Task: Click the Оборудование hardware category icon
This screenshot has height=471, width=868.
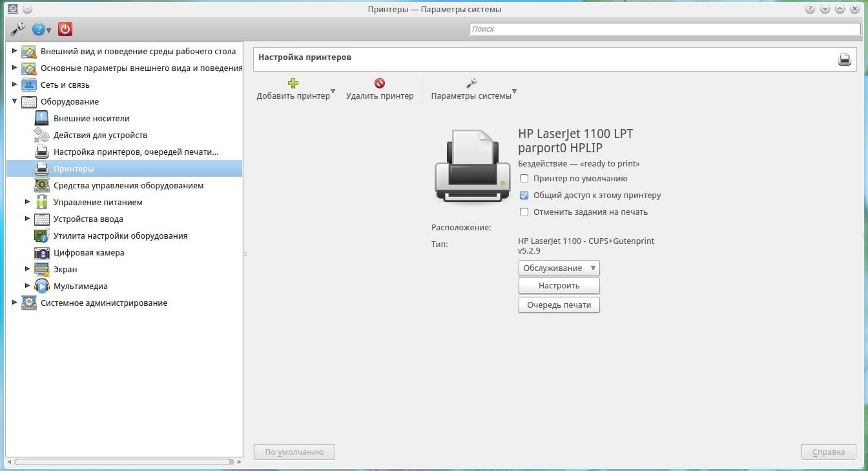Action: pos(28,101)
